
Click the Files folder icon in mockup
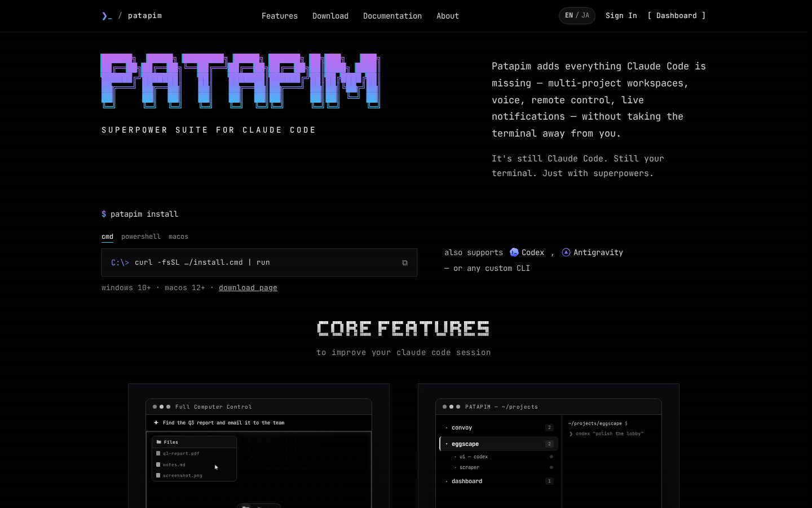[159, 442]
